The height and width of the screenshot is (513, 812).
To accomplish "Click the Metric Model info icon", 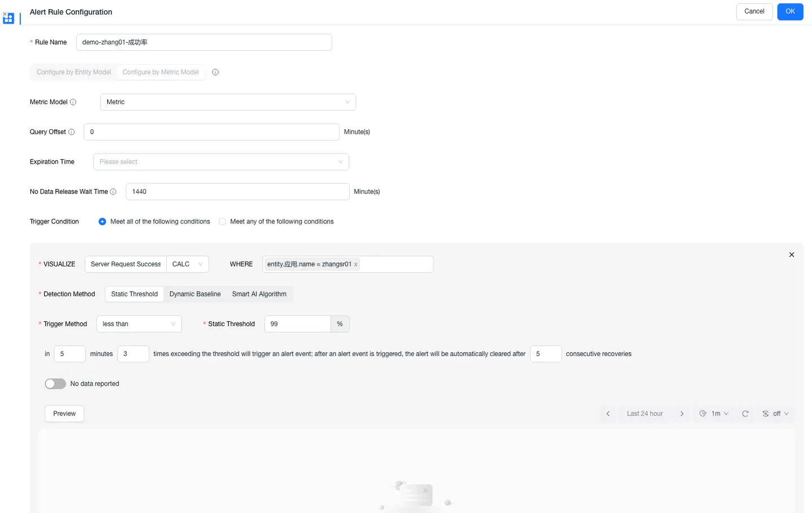I will [x=73, y=102].
